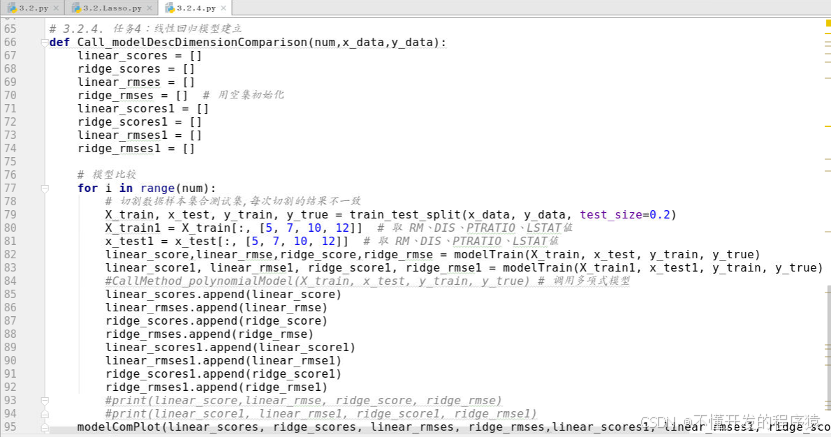
Task: Click the function name Call_modelDescDimensionComparison
Action: [192, 42]
